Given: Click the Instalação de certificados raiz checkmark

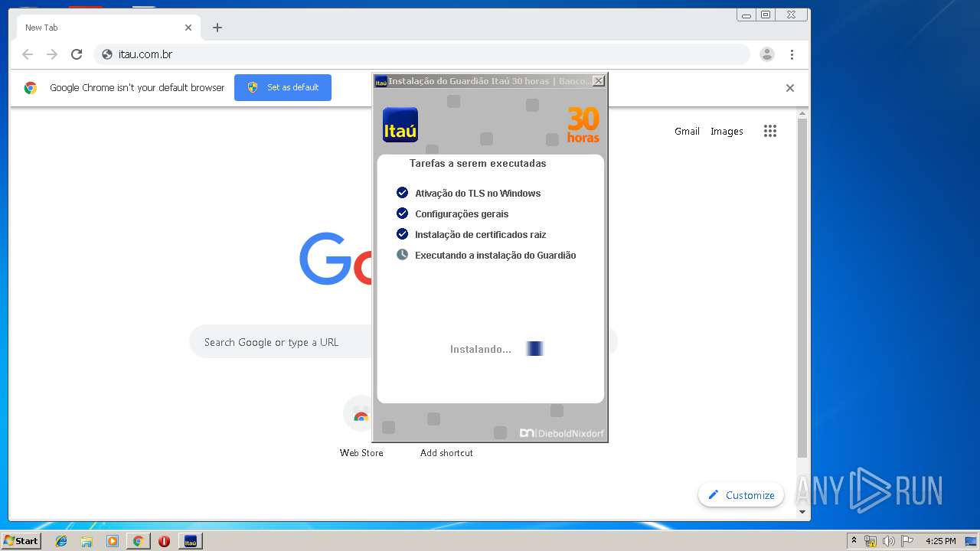Looking at the screenshot, I should coord(402,234).
